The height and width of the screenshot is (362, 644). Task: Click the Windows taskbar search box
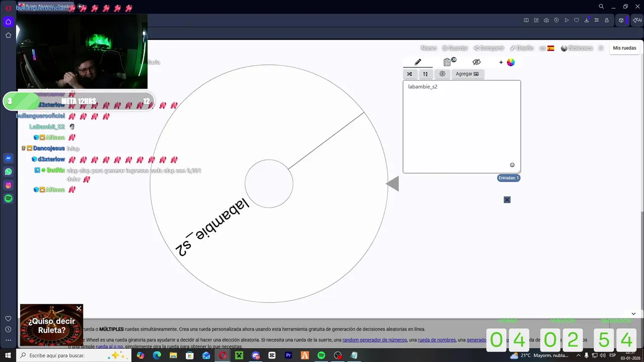74,355
